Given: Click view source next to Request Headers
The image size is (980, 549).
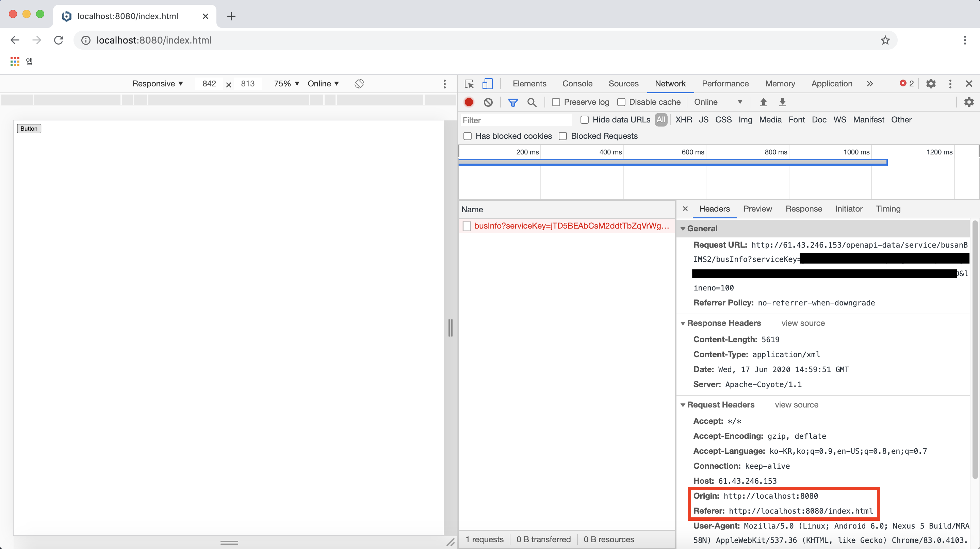Looking at the screenshot, I should click(796, 404).
